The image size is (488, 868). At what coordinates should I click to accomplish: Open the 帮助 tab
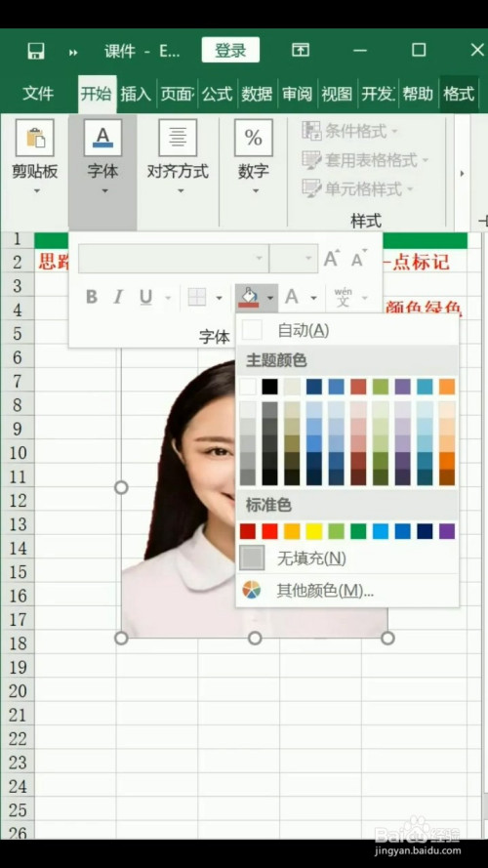pos(418,94)
